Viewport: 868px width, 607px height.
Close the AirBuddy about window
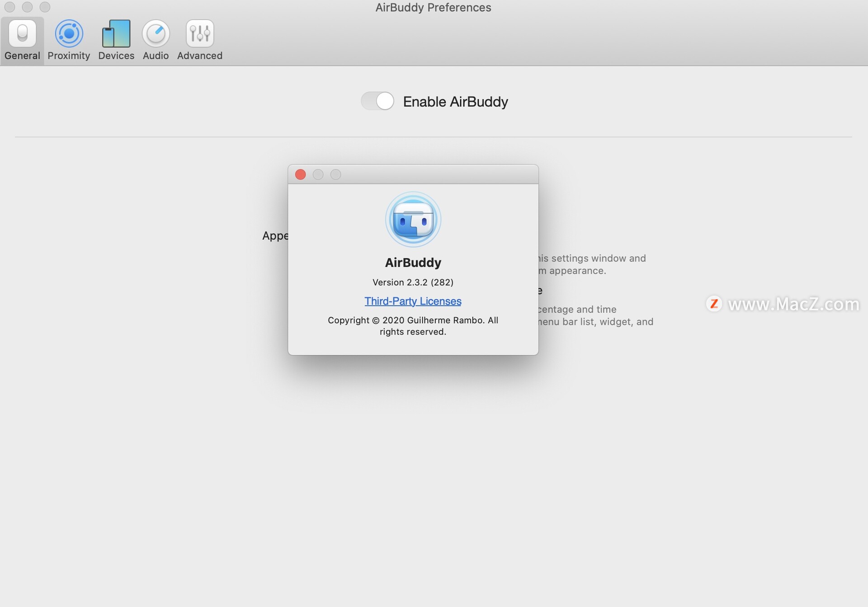301,174
